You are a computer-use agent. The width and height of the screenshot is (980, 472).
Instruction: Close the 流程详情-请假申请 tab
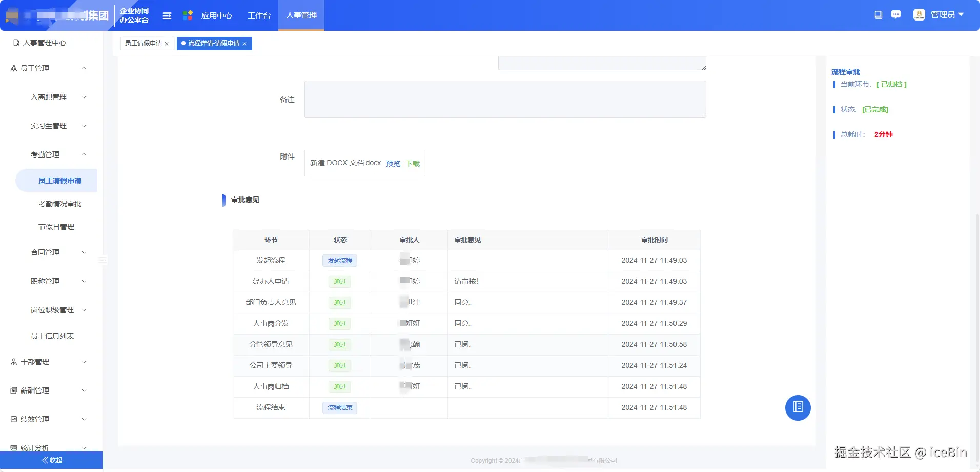[x=245, y=44]
